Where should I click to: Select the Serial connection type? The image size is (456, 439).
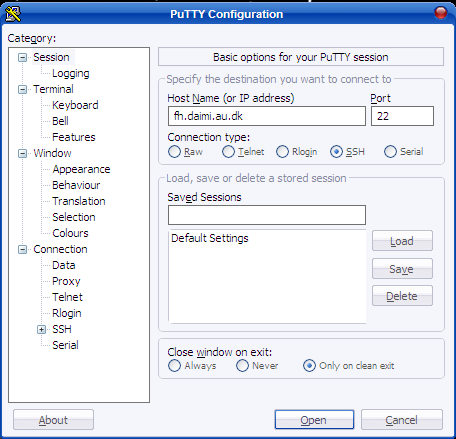[x=390, y=152]
